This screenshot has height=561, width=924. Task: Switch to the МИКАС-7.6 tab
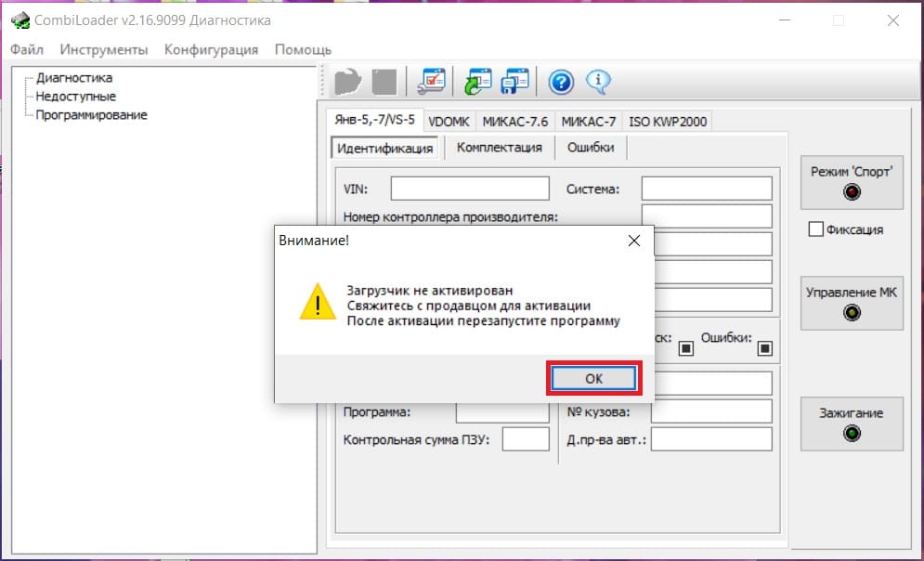(514, 122)
